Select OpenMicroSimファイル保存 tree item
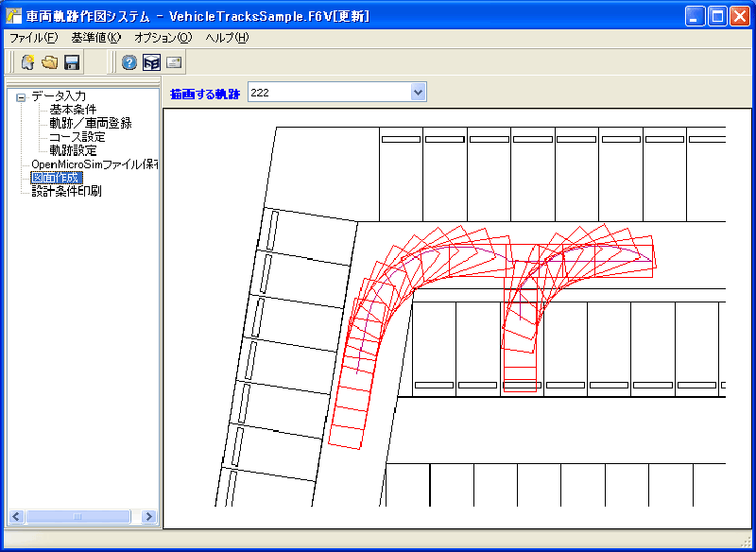The width and height of the screenshot is (756, 552). [94, 164]
